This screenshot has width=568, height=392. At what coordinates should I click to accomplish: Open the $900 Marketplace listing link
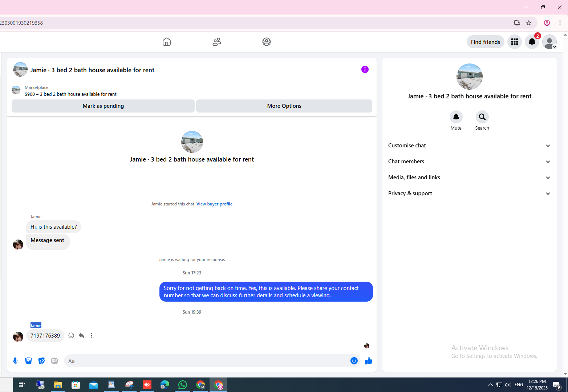pyautogui.click(x=70, y=94)
